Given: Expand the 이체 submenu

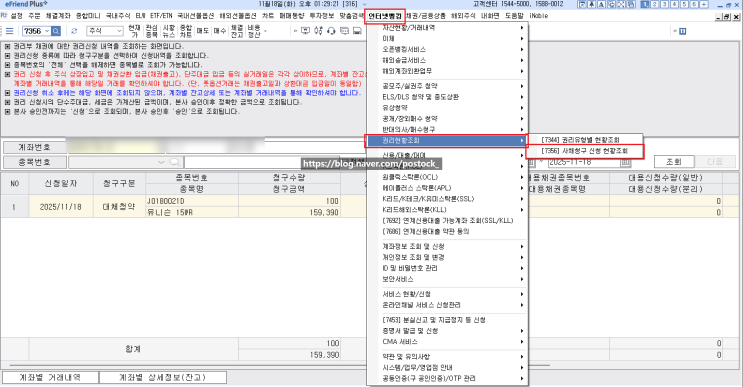Looking at the screenshot, I should [447, 38].
